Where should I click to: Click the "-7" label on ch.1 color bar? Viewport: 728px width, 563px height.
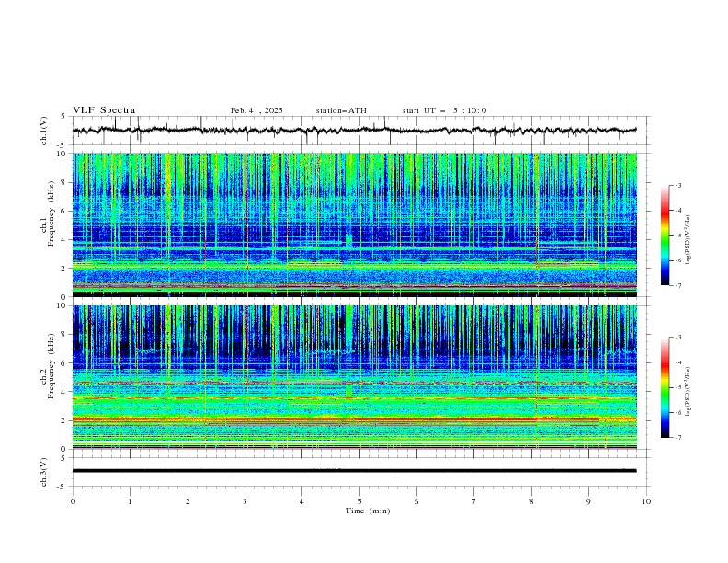pyautogui.click(x=678, y=285)
